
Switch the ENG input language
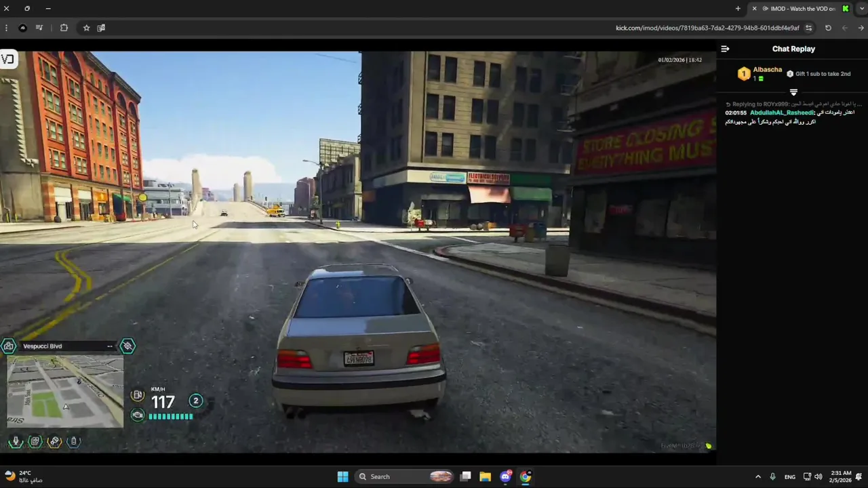click(790, 477)
